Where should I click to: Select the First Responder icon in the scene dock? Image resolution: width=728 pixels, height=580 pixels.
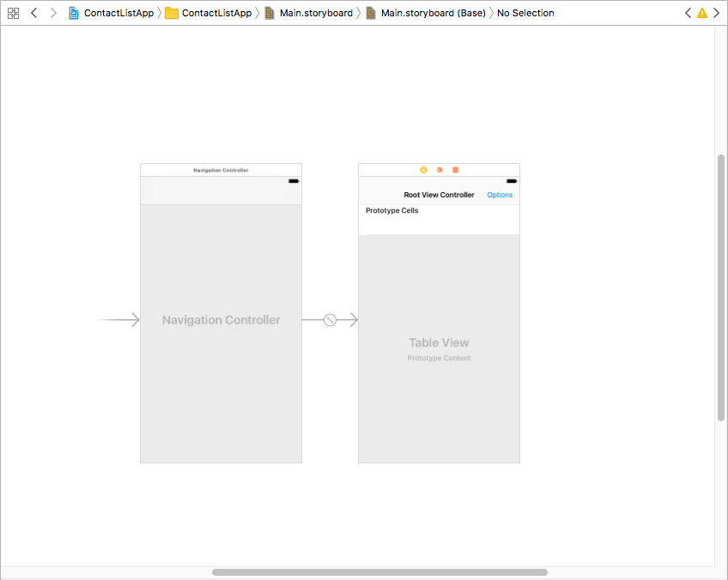[x=439, y=170]
